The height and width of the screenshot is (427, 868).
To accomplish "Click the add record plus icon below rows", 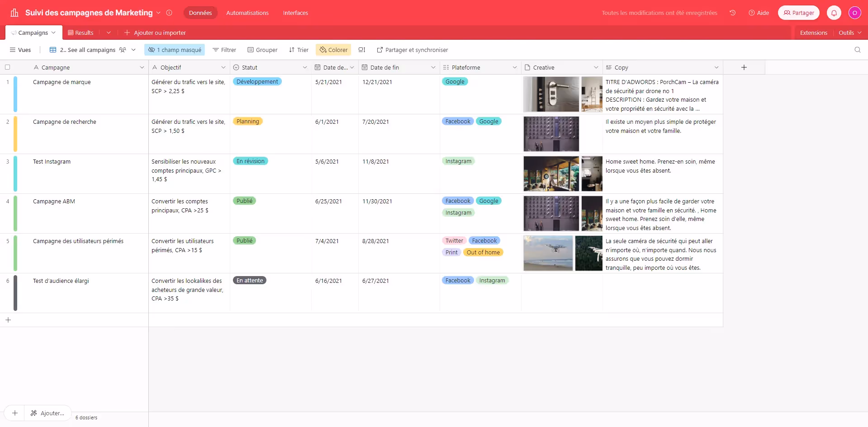I will [x=8, y=320].
